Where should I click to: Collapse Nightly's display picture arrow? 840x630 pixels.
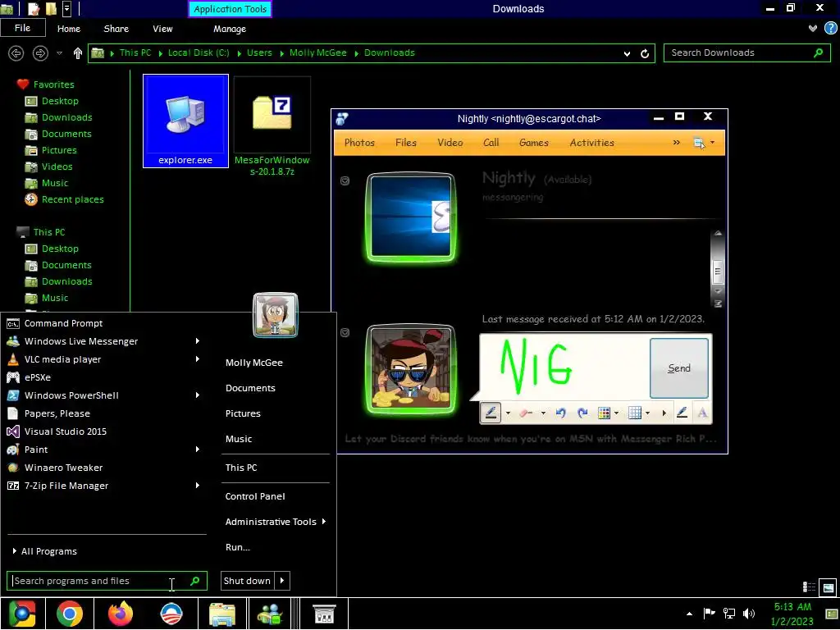[345, 180]
